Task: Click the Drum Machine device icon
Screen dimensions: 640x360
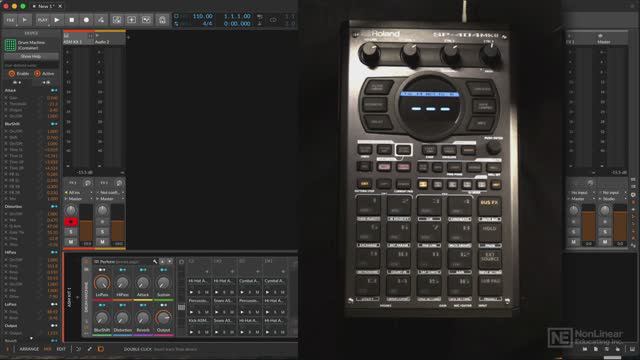Action: [x=10, y=45]
